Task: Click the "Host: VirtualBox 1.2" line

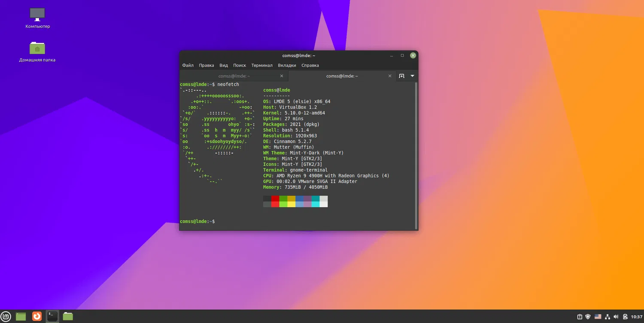Action: (x=290, y=107)
